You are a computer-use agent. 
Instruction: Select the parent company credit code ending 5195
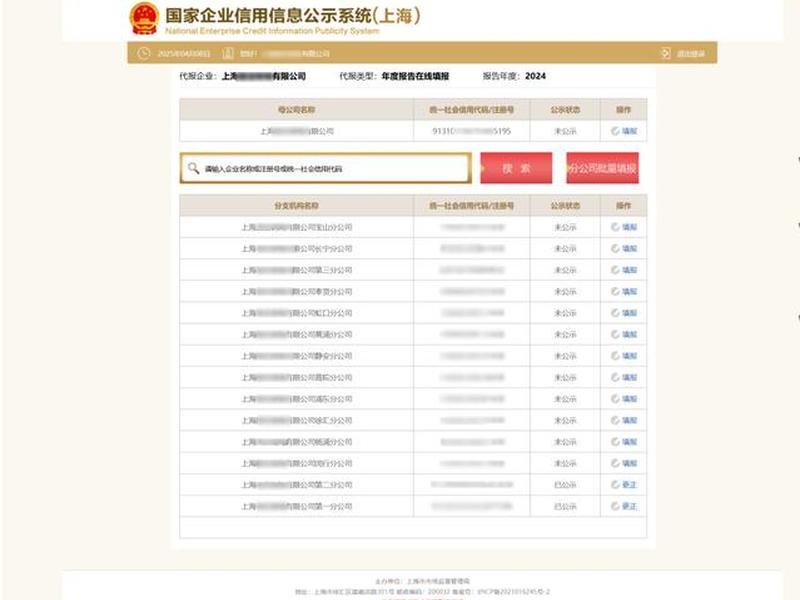[x=471, y=131]
